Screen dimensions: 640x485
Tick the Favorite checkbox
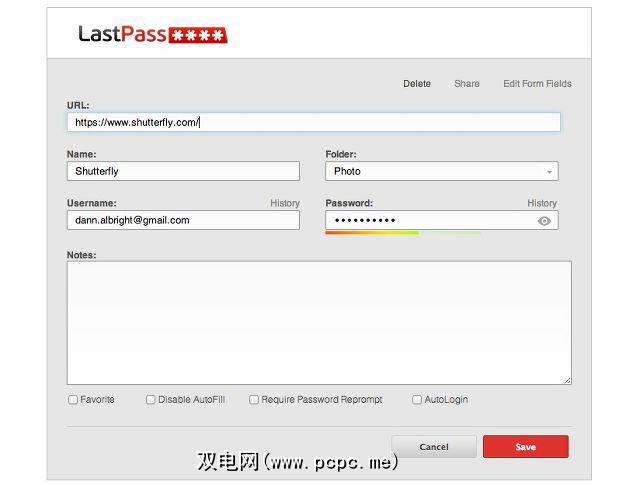pyautogui.click(x=73, y=399)
